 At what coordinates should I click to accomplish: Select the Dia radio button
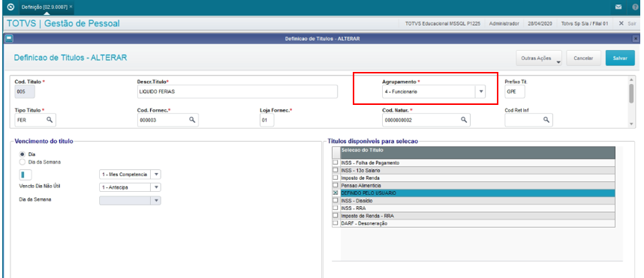point(23,154)
